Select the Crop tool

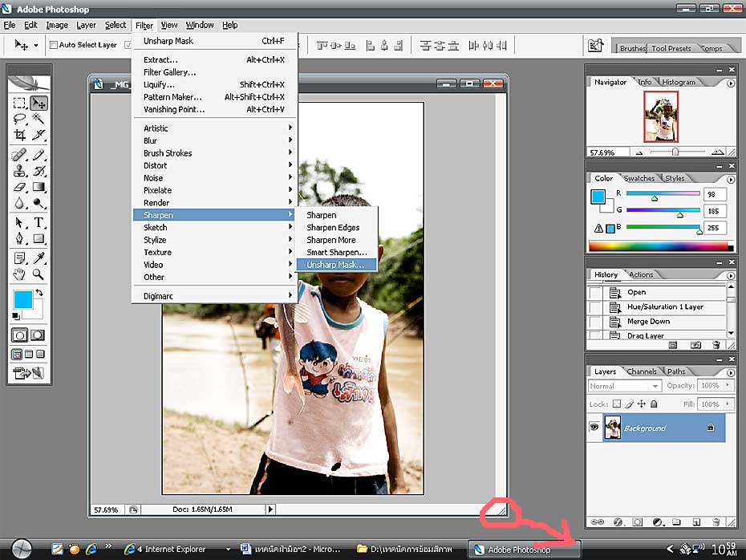click(19, 135)
